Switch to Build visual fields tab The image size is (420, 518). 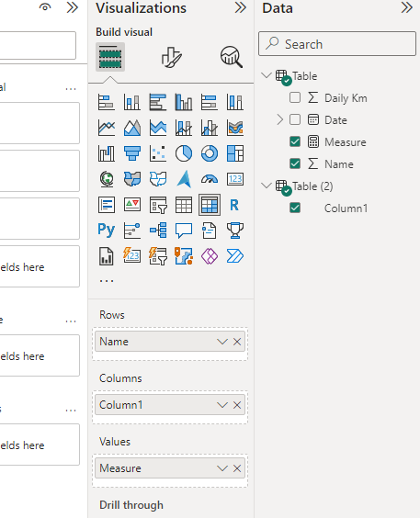(110, 57)
